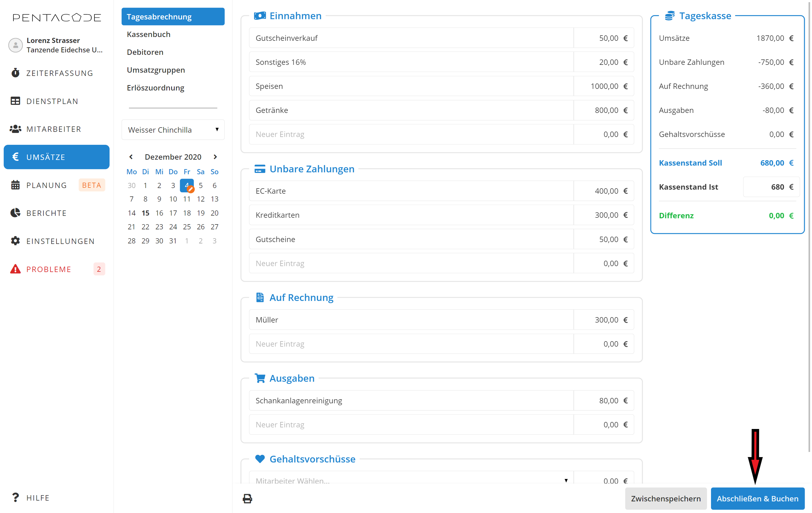Open the Erlöszuordnung tab
Screen dimensions: 812x513
tap(156, 88)
